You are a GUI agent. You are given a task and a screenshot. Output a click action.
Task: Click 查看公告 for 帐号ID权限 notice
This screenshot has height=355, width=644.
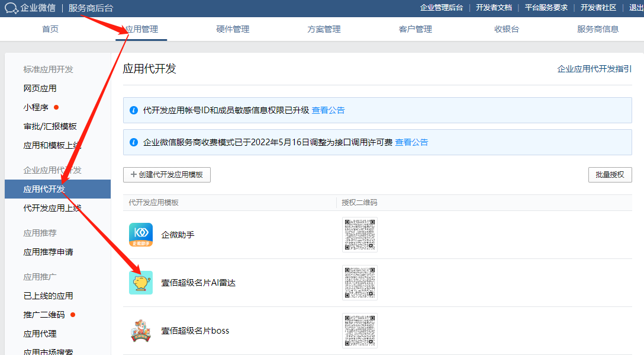click(x=328, y=110)
